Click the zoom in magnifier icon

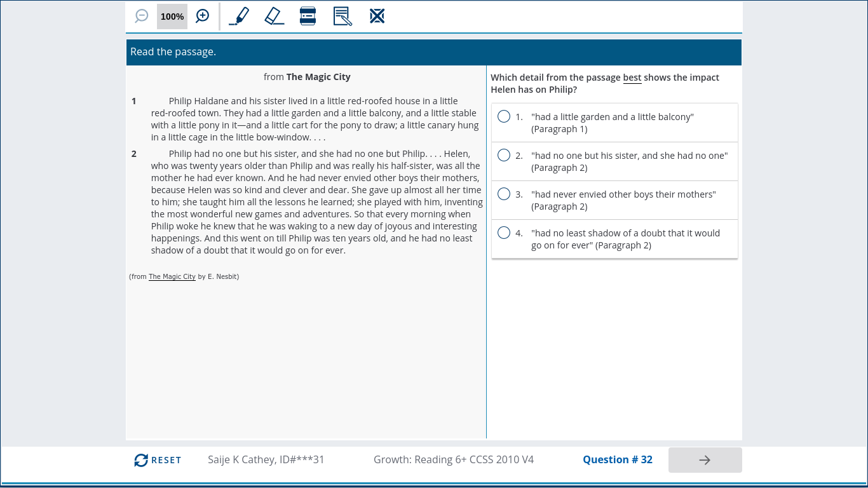(x=202, y=16)
